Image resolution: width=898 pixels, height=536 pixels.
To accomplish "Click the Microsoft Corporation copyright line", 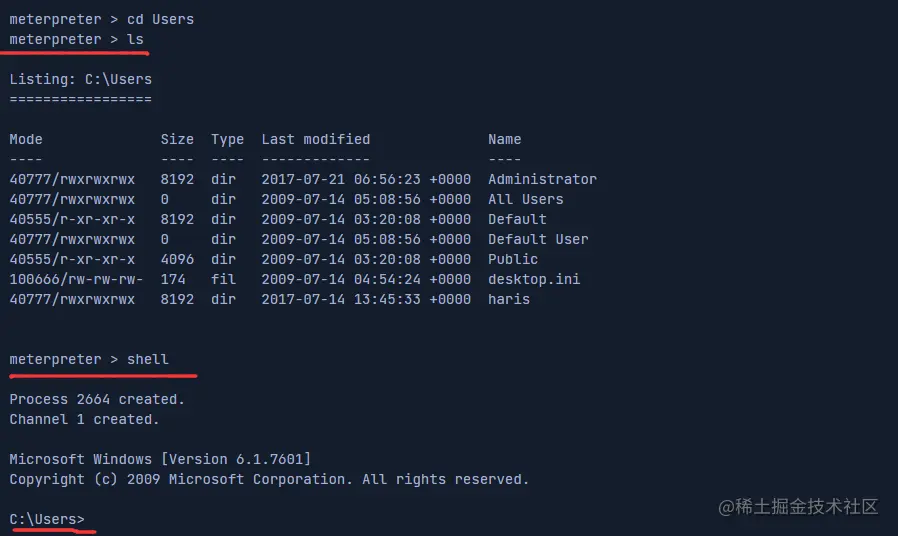I will pos(269,479).
